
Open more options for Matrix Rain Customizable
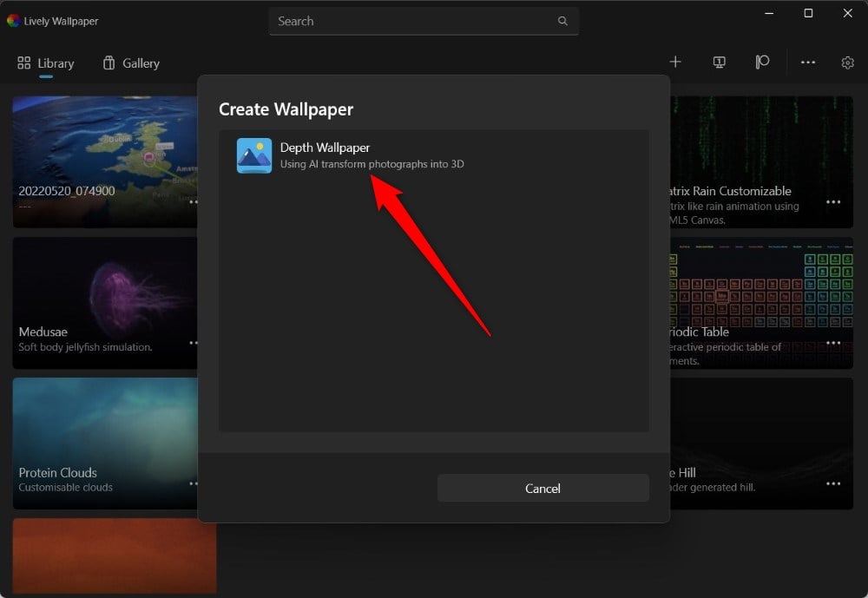click(x=833, y=201)
